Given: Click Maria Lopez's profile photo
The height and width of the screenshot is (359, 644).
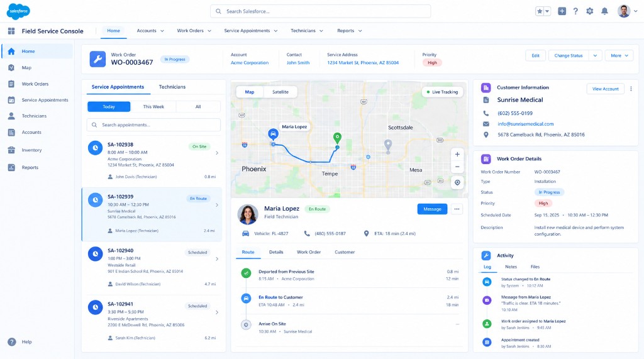Looking at the screenshot, I should [x=248, y=214].
